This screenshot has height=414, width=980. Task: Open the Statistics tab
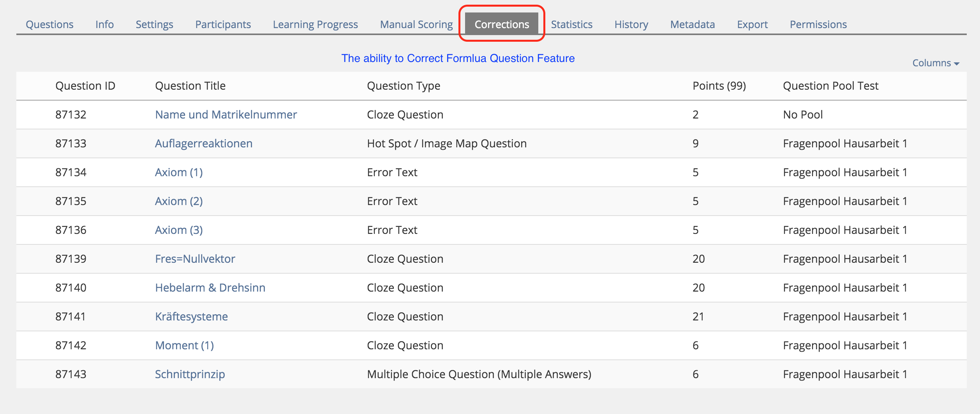click(571, 24)
